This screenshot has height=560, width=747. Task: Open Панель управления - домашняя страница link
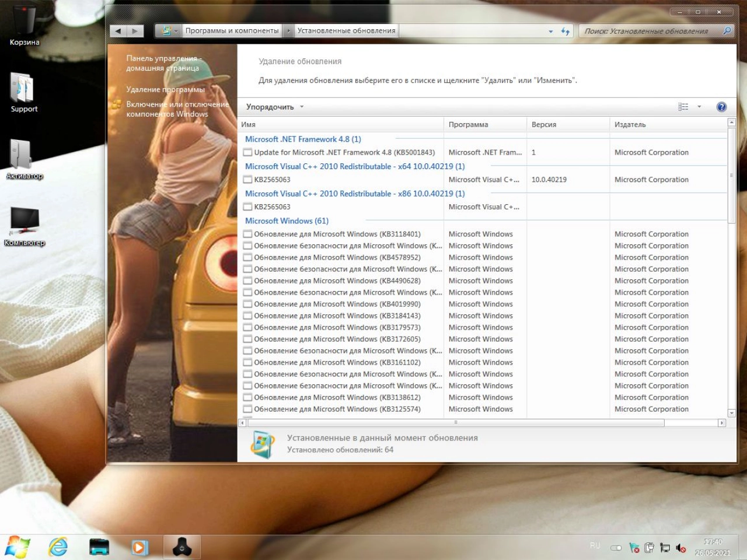click(x=164, y=63)
